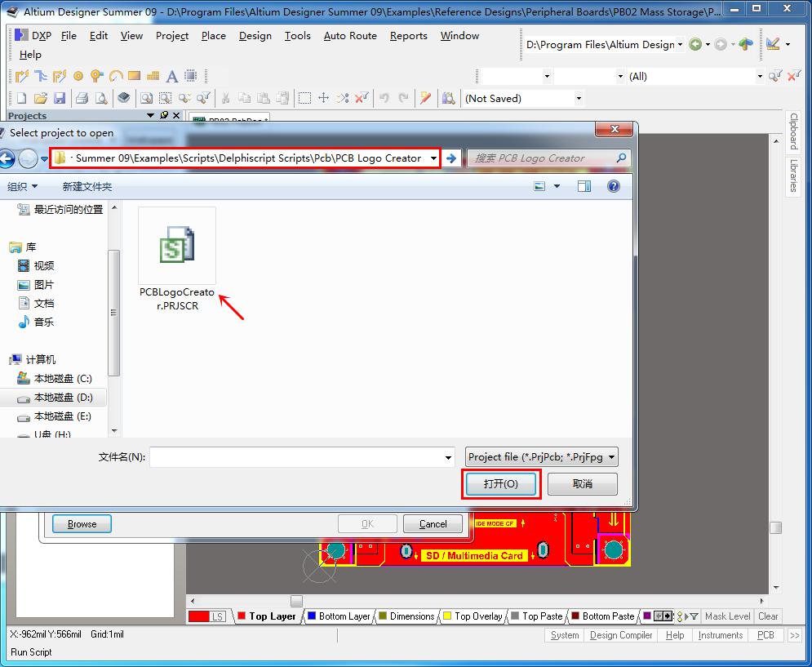Click the Design Compiler status bar button
This screenshot has height=667, width=812.
(621, 635)
